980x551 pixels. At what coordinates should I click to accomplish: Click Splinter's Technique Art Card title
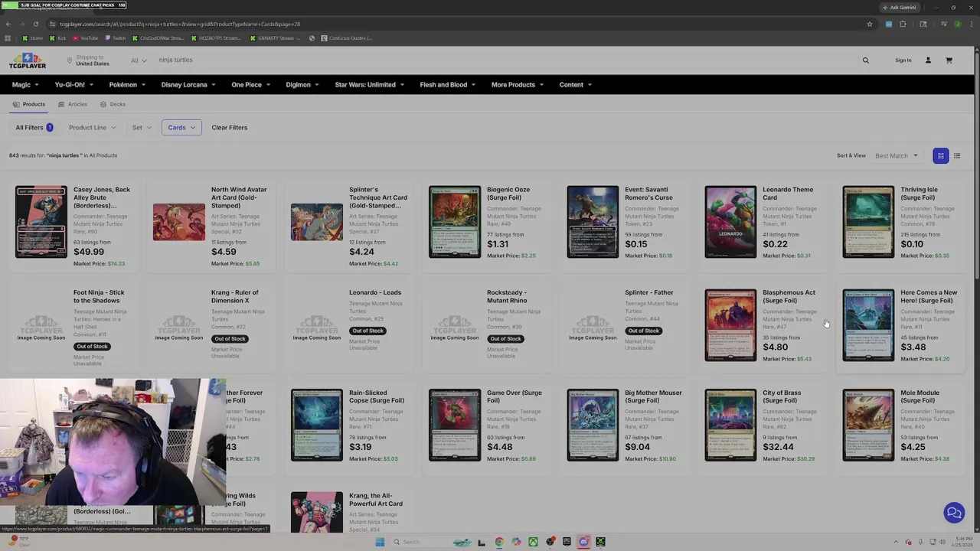378,197
